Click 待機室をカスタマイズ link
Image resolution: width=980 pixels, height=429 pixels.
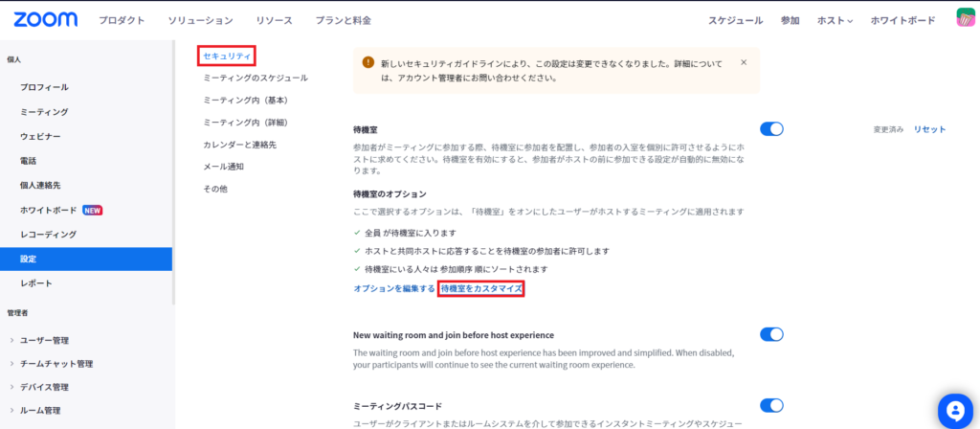pos(481,288)
